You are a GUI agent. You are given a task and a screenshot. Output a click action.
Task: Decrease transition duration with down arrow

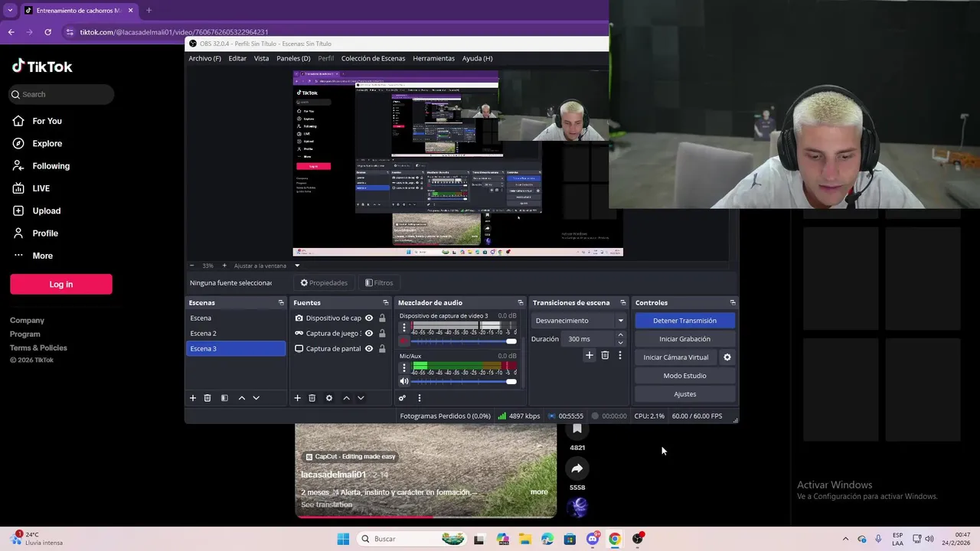pos(620,343)
